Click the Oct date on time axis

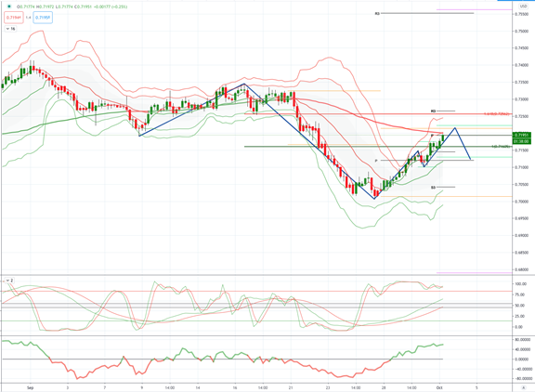pyautogui.click(x=439, y=387)
